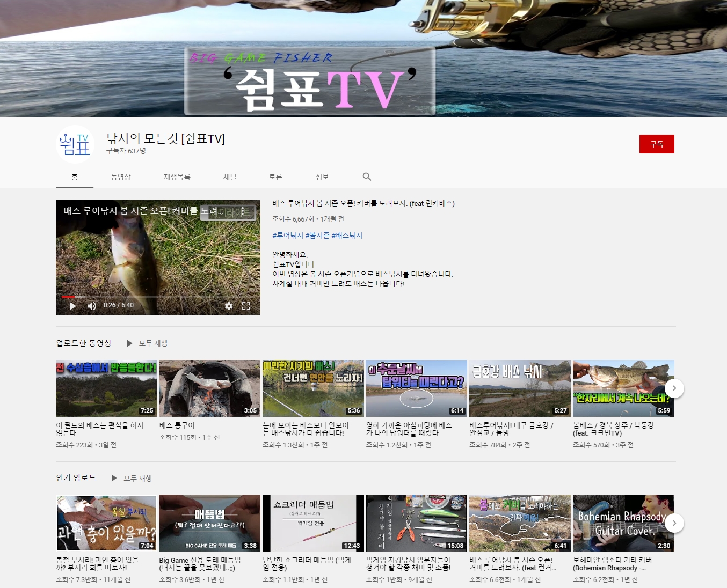Go to the 정보 tab
Viewport: 727px width, 588px height.
(x=322, y=177)
